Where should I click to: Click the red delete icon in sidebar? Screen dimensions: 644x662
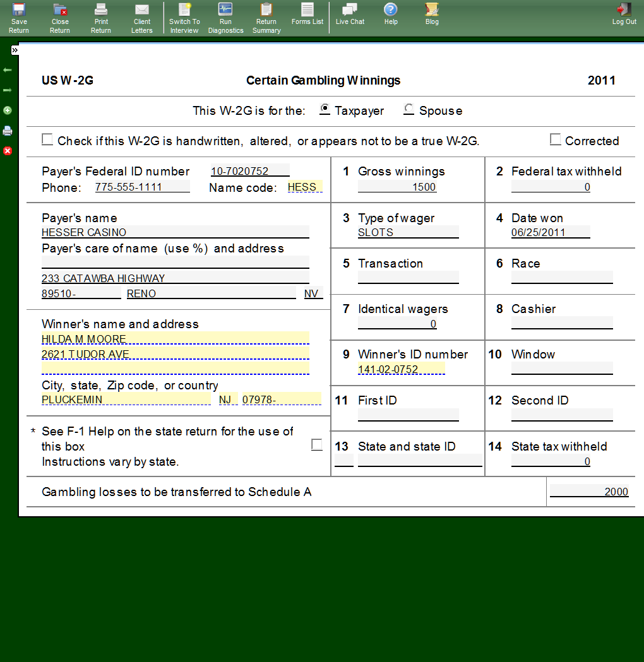[8, 151]
